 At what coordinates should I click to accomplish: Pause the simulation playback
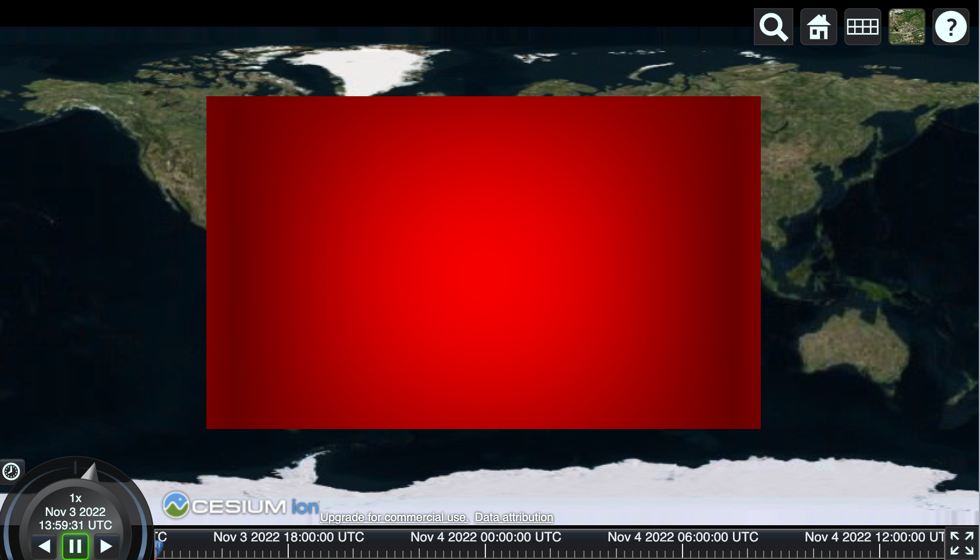74,545
